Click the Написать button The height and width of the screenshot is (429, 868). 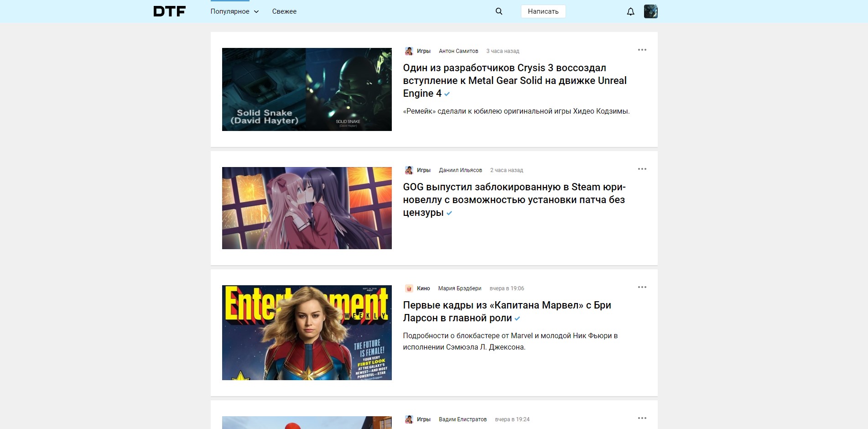[543, 11]
